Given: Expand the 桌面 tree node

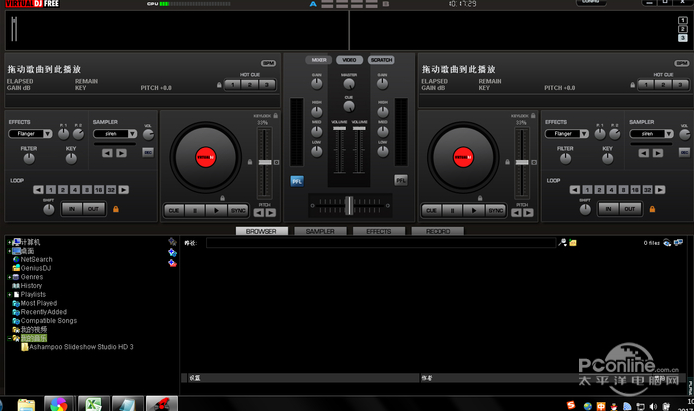Looking at the screenshot, I should (x=9, y=251).
